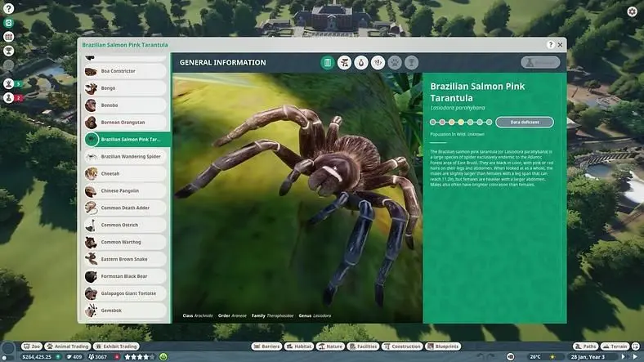This screenshot has width=644, height=362.
Task: Click the conservation credits 409 indicator
Action: click(74, 357)
